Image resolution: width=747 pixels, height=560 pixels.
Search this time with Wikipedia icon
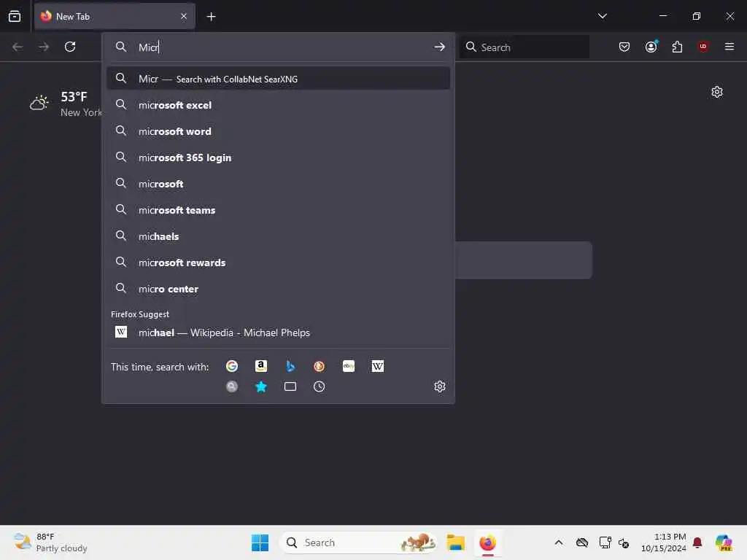pyautogui.click(x=378, y=366)
